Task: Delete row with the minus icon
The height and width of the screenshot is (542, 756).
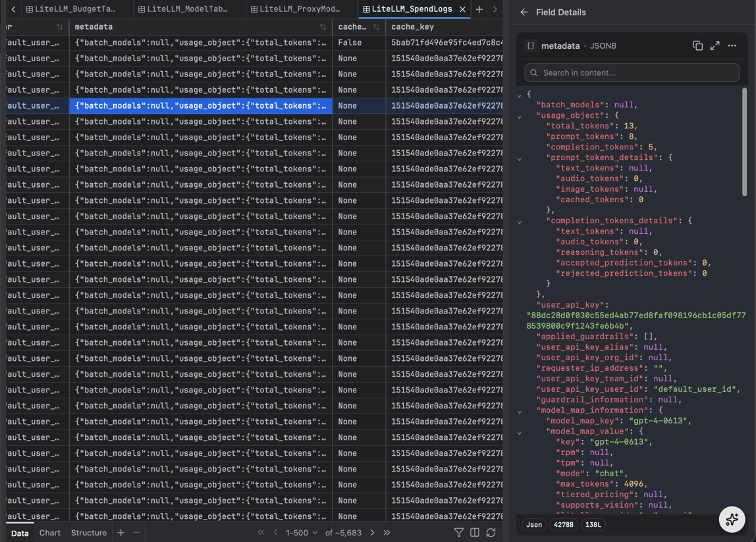Action: (x=136, y=532)
